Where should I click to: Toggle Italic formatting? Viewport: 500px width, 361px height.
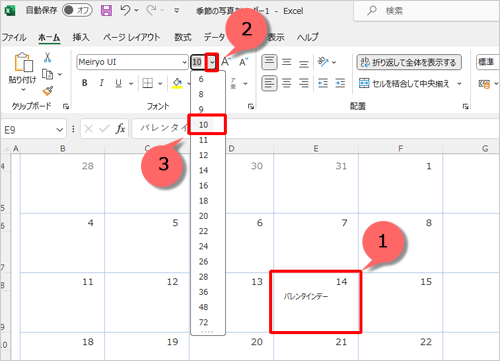(102, 83)
